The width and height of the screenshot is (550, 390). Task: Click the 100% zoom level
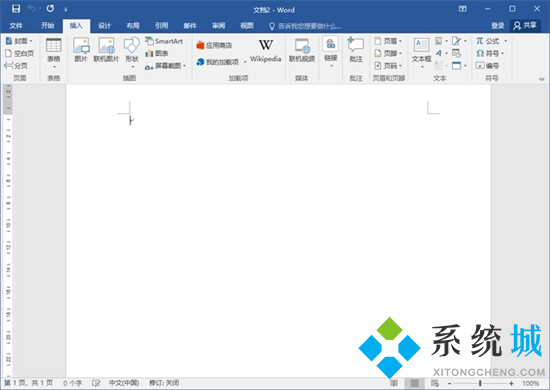[530, 383]
